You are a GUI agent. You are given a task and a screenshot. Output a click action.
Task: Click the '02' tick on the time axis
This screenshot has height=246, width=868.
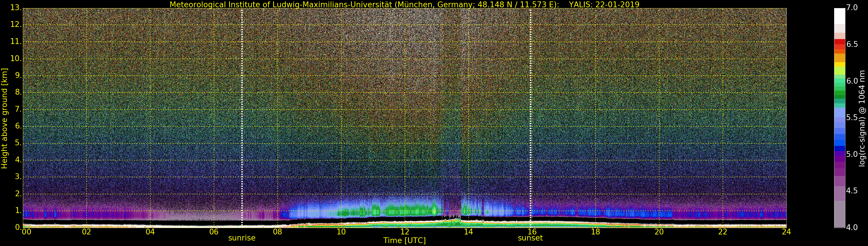(87, 232)
